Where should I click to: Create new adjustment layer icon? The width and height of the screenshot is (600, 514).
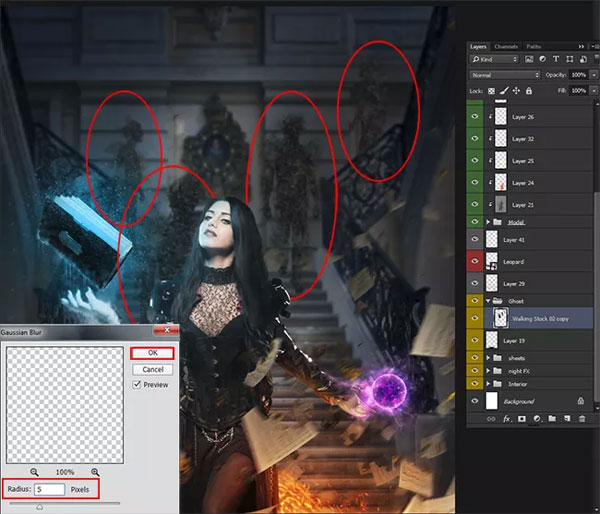tap(537, 419)
